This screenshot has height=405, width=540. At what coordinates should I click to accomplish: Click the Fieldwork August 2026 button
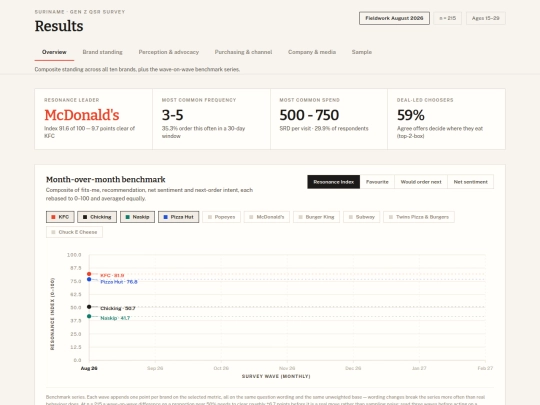pyautogui.click(x=394, y=18)
